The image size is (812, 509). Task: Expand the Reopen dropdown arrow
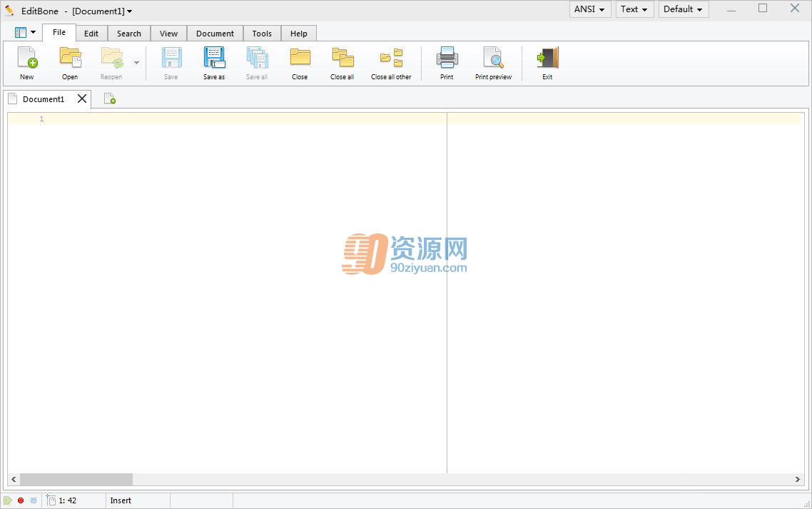click(137, 63)
